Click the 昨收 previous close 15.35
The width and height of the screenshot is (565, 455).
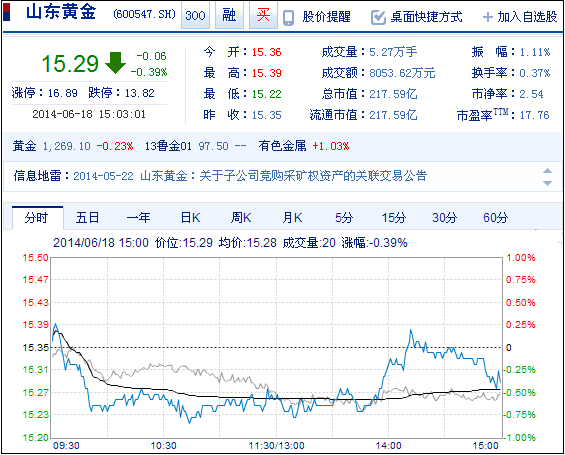tap(266, 115)
